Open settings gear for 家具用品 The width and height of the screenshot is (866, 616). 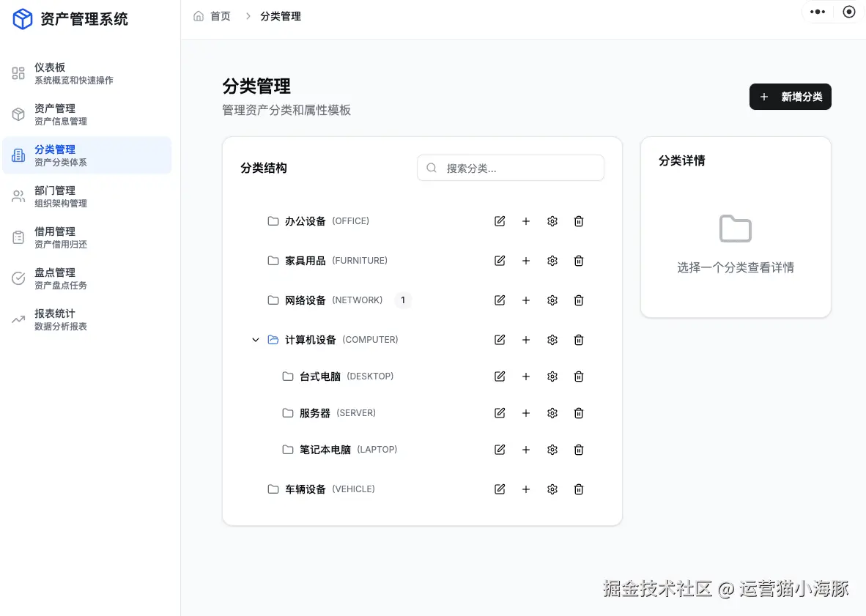click(x=552, y=261)
